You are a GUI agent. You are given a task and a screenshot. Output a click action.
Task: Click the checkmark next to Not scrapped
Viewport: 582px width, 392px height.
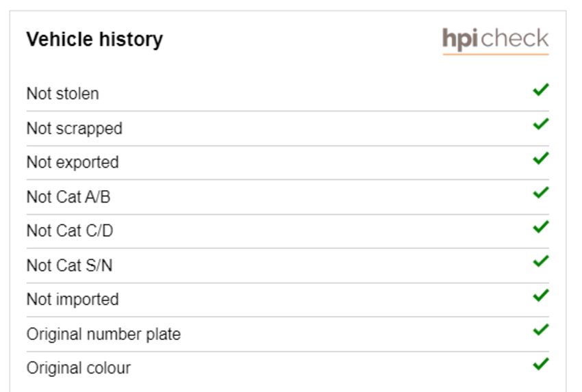pos(541,124)
